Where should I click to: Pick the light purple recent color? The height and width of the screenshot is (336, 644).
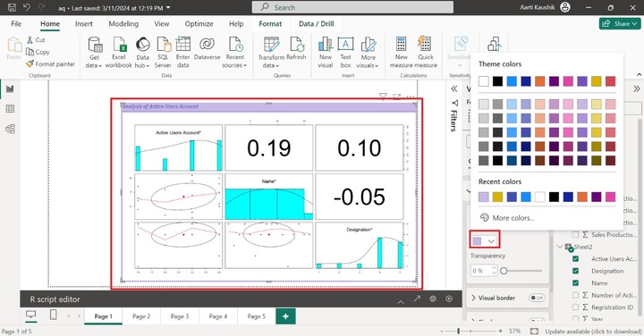[x=484, y=197]
